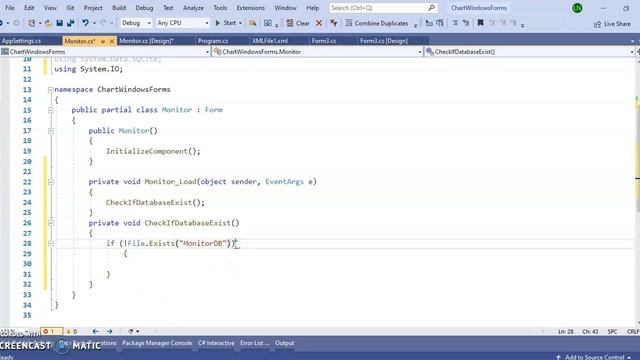640x360 pixels.
Task: Click the red X icon beside Clear
Action: (x=319, y=23)
